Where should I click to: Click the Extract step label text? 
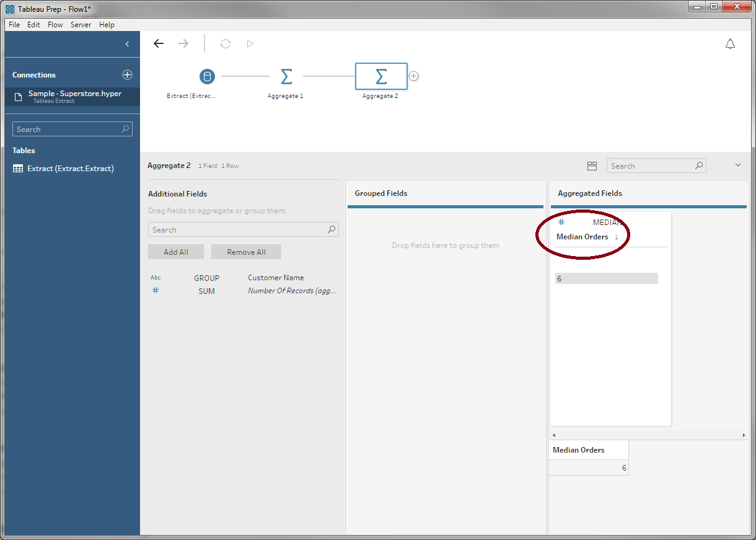coord(191,96)
